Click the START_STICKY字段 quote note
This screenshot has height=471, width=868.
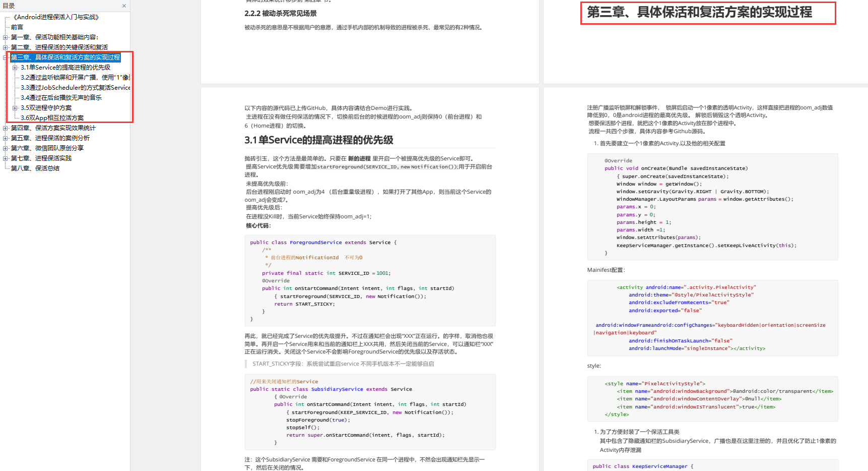[343, 364]
